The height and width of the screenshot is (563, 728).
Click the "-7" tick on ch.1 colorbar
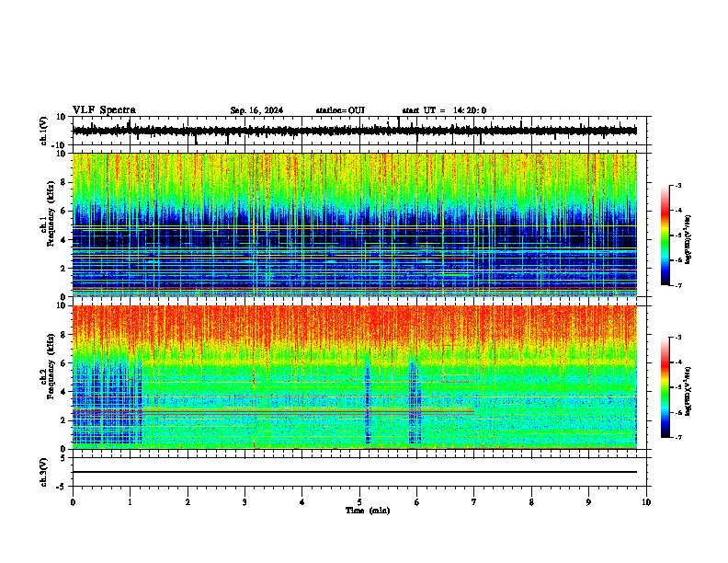pyautogui.click(x=677, y=285)
